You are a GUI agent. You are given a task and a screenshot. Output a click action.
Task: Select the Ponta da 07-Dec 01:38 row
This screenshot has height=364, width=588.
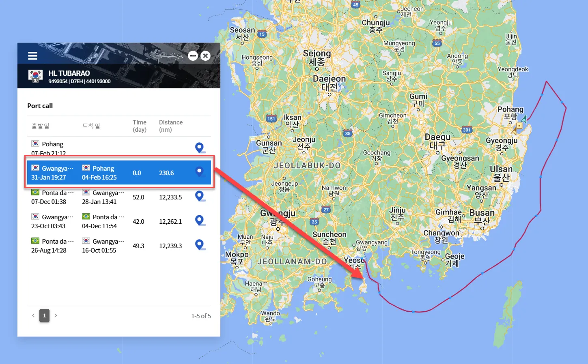coord(119,197)
